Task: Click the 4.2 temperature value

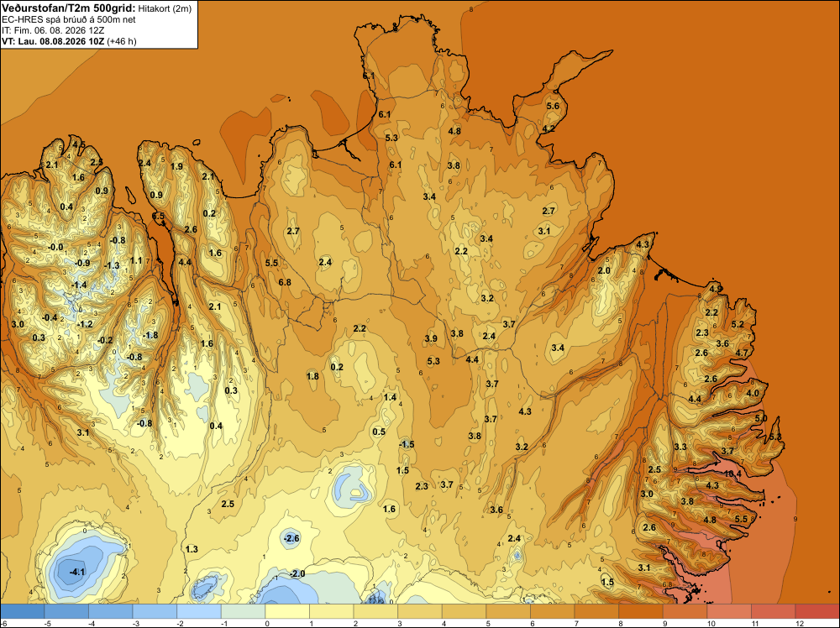Action: coord(549,128)
